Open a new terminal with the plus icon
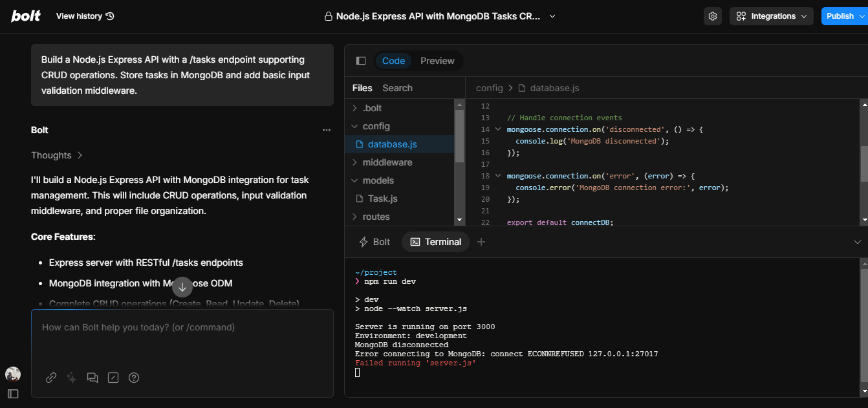The width and height of the screenshot is (868, 408). tap(481, 241)
